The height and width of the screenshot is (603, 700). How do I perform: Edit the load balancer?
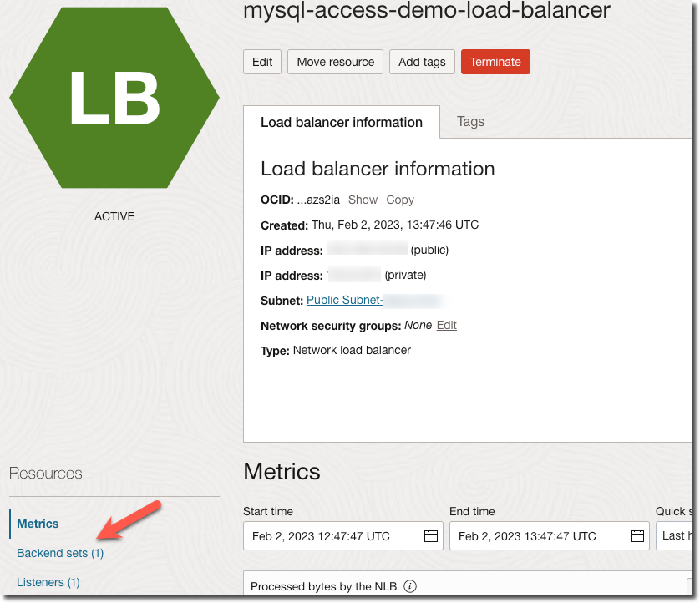point(261,61)
